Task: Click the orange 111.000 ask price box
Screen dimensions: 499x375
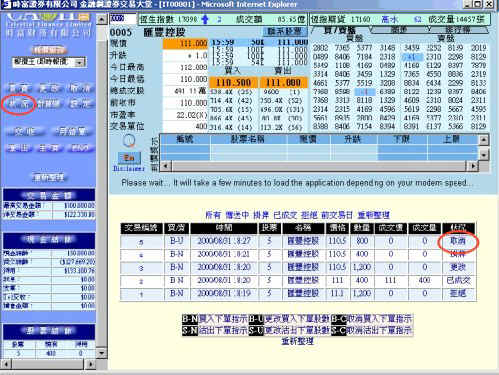Action: [283, 82]
